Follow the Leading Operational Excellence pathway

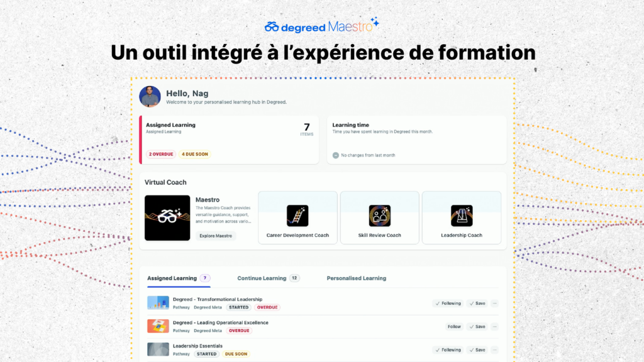[454, 327]
